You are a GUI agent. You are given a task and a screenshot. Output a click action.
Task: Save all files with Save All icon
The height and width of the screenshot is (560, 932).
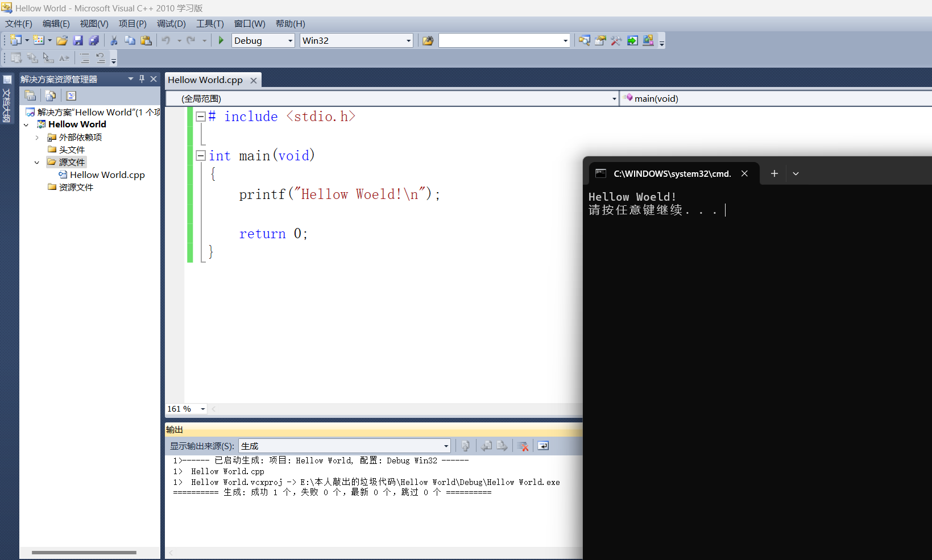click(94, 40)
